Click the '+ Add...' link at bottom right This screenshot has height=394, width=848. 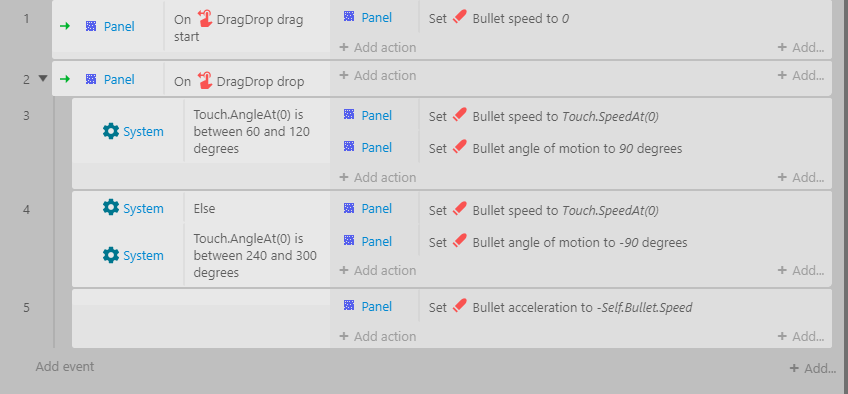[813, 369]
